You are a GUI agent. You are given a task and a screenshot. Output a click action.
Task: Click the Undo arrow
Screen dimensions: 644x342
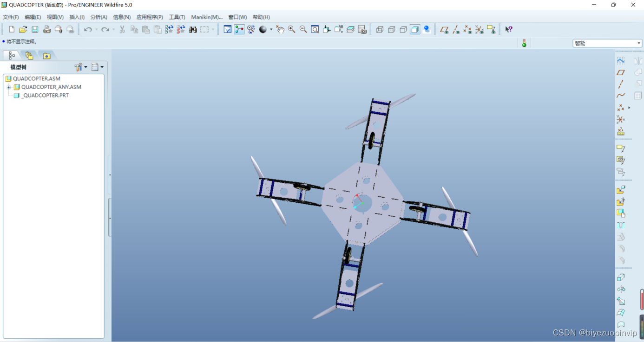click(88, 29)
